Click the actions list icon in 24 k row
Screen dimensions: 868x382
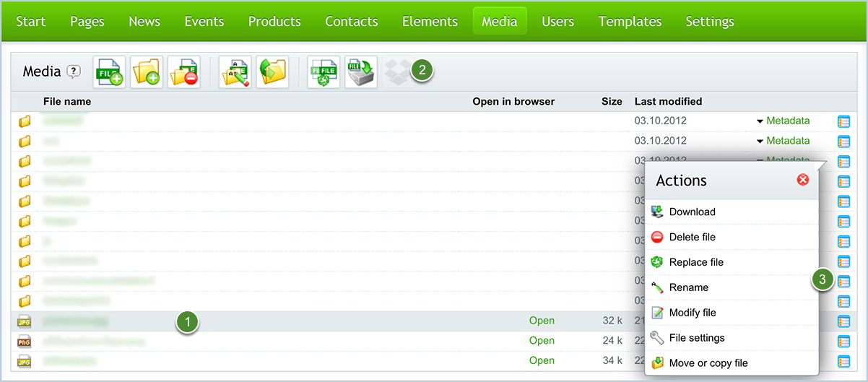pyautogui.click(x=843, y=341)
